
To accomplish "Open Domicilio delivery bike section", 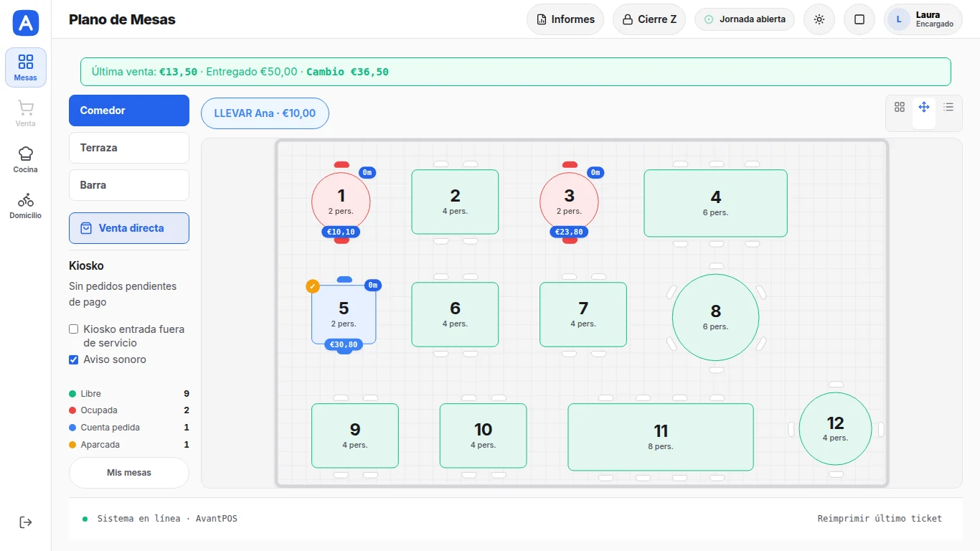I will 26,205.
